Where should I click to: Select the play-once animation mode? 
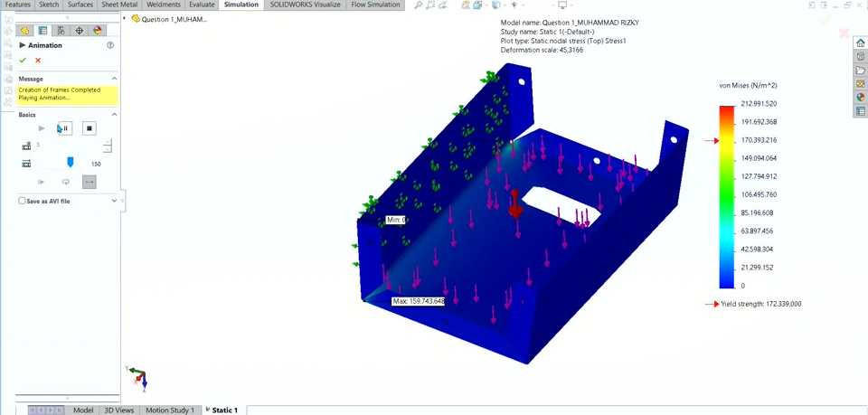pos(41,182)
